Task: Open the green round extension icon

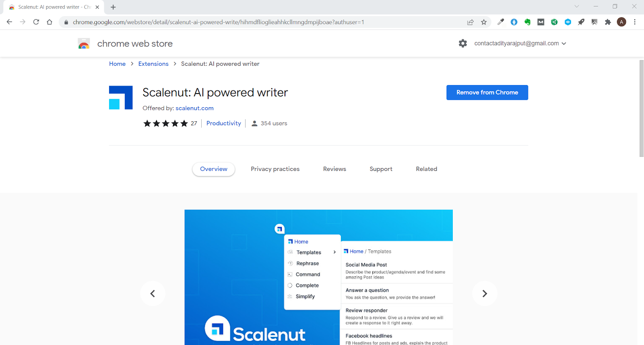Action: (554, 22)
